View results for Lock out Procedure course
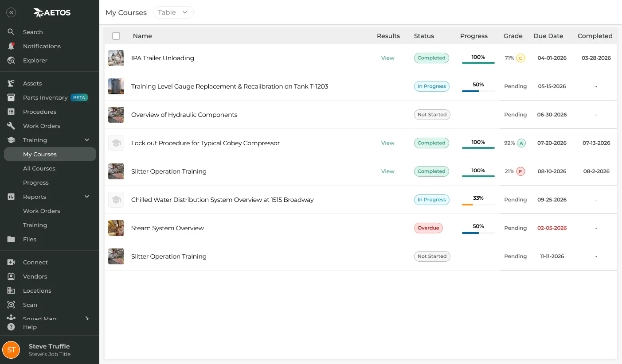 click(x=387, y=143)
